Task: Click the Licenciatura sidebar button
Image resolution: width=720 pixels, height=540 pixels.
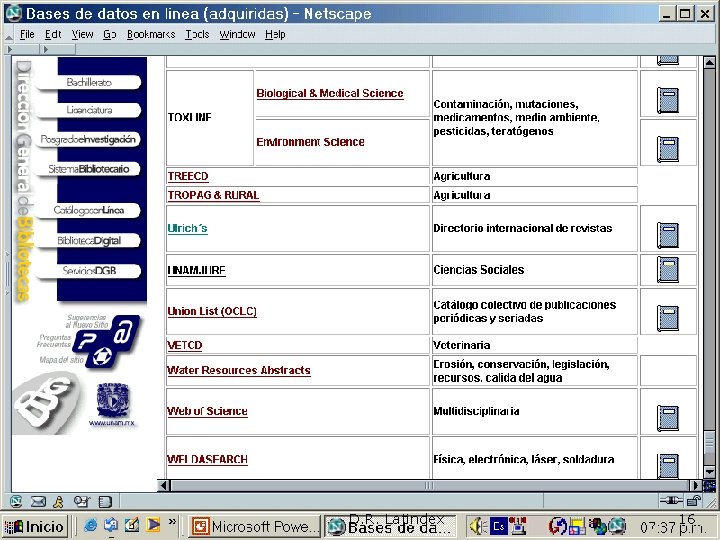Action: point(89,110)
